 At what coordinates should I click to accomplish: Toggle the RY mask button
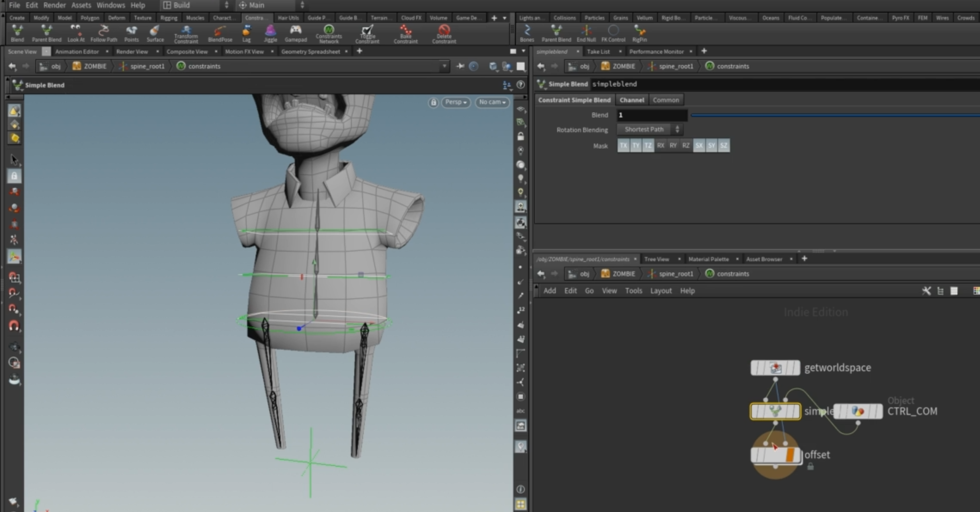(x=673, y=145)
